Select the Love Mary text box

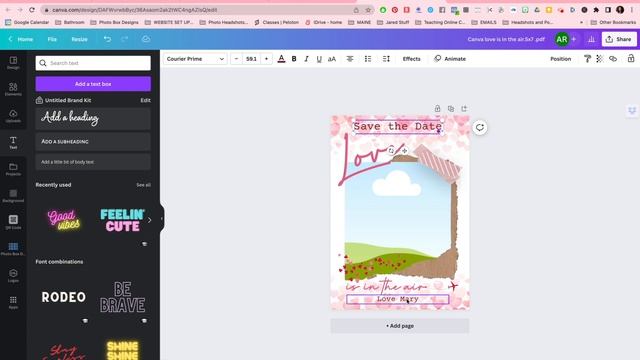point(398,299)
